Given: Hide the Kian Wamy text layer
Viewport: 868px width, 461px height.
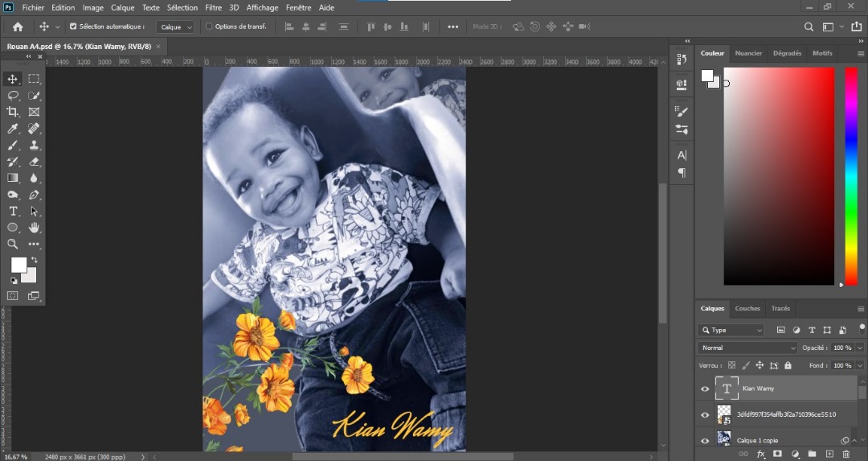Looking at the screenshot, I should (705, 389).
